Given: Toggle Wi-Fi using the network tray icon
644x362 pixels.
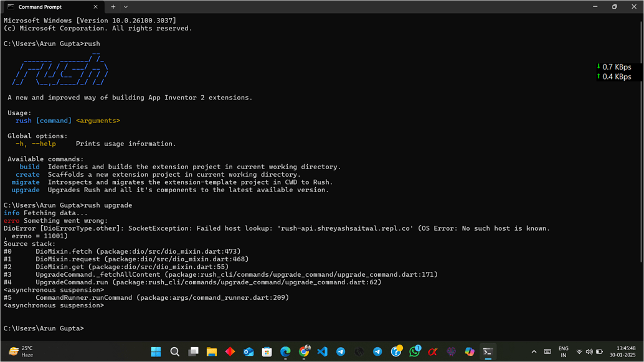Looking at the screenshot, I should [x=579, y=351].
